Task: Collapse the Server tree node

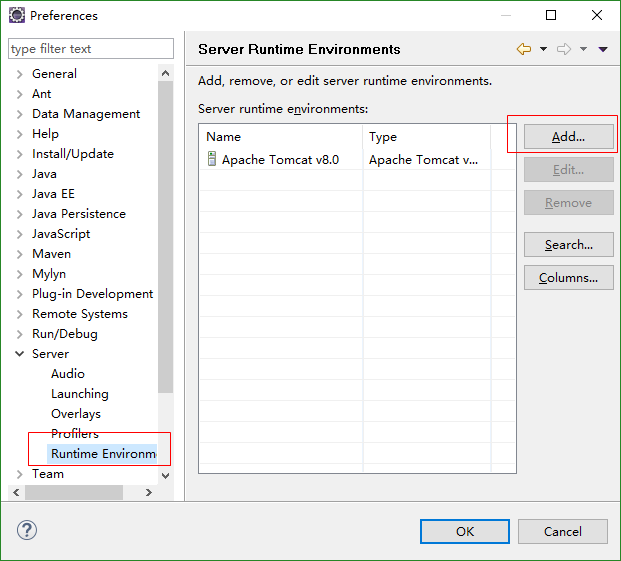Action: 20,354
